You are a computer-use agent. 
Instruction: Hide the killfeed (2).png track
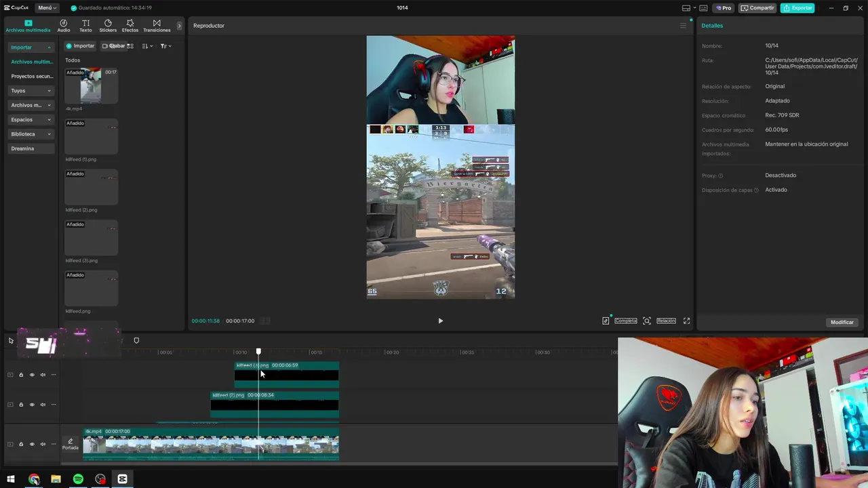pos(32,405)
